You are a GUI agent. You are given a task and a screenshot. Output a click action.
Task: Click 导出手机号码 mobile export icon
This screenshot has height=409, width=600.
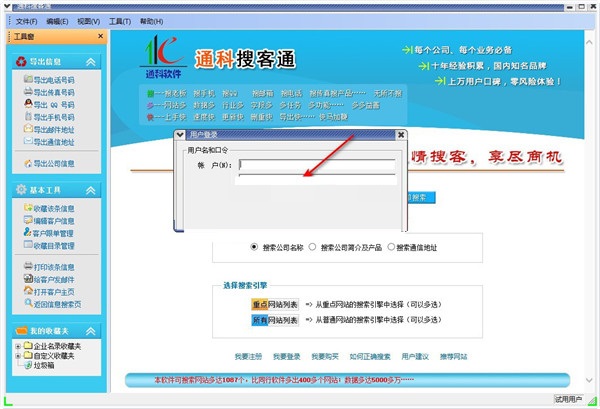pyautogui.click(x=28, y=116)
